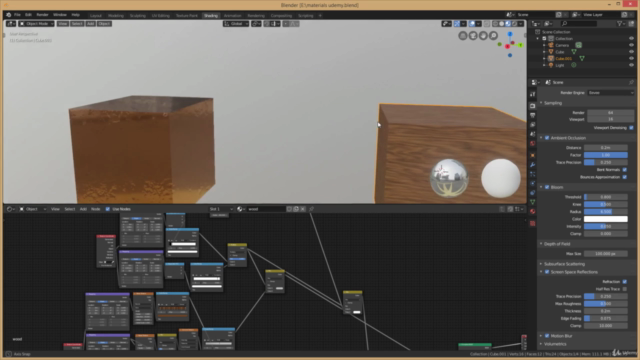
Task: Toggle Use Nodes checkbox in node editor
Action: (108, 209)
